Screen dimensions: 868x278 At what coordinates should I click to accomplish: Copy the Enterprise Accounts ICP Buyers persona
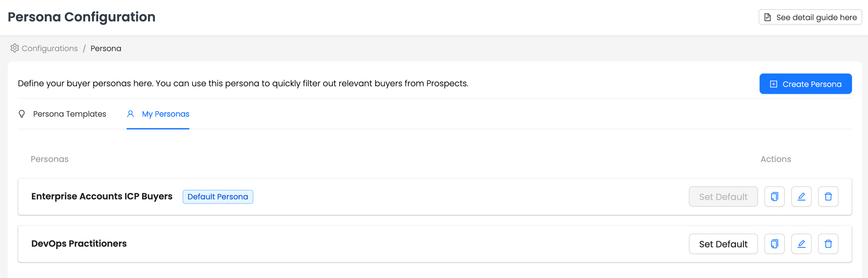click(x=774, y=197)
